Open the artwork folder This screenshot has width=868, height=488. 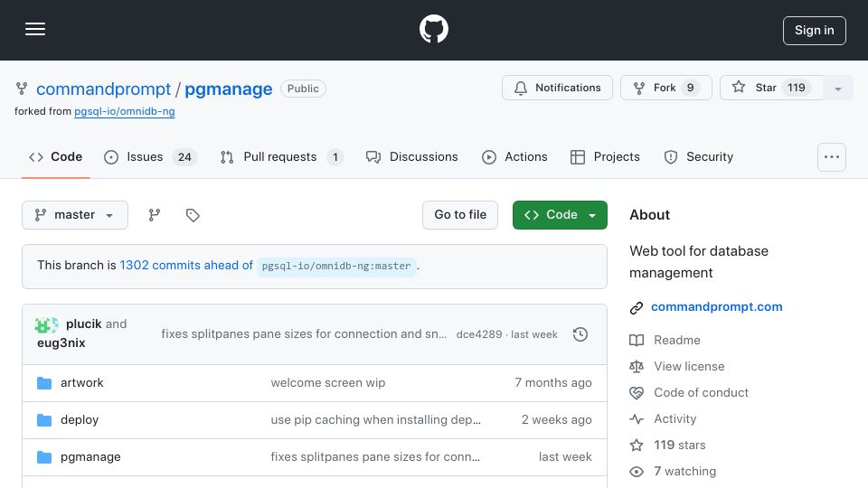[x=82, y=383]
